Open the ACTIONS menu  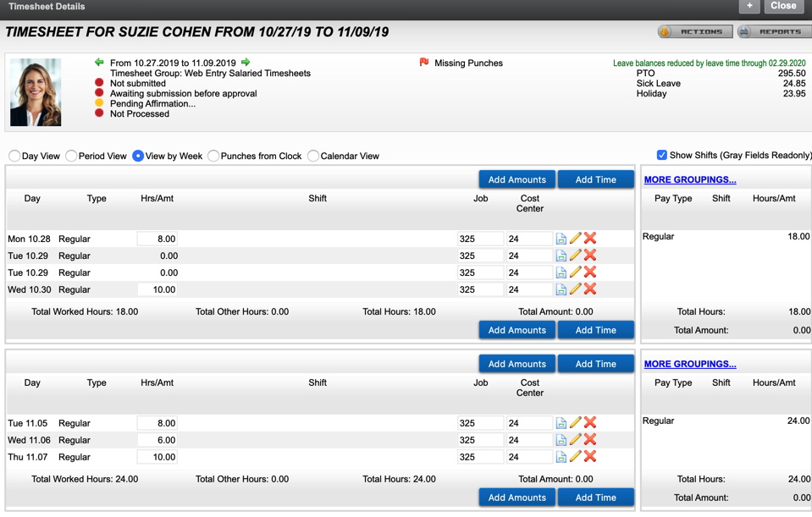[x=693, y=31]
